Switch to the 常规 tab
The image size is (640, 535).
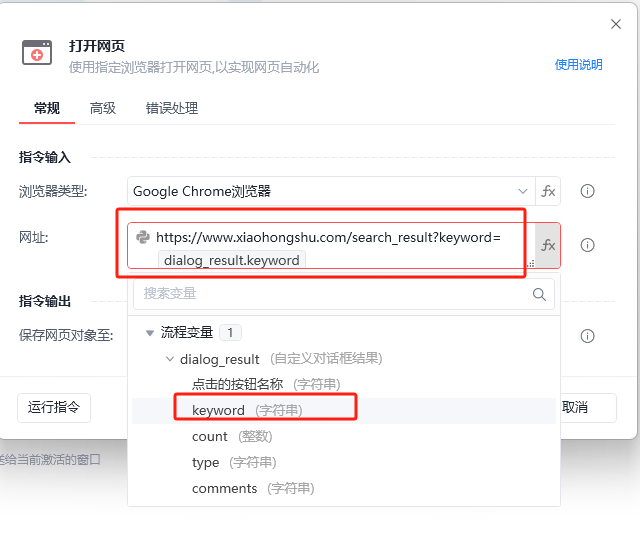point(47,108)
